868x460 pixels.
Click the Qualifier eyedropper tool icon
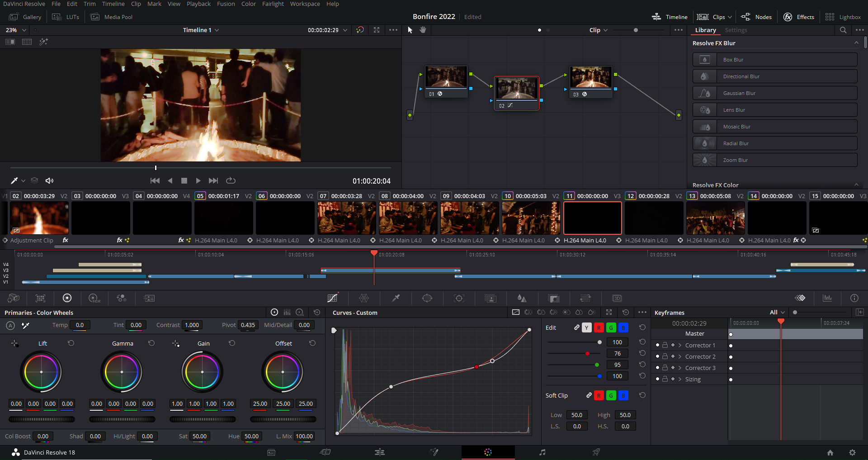[x=396, y=298]
